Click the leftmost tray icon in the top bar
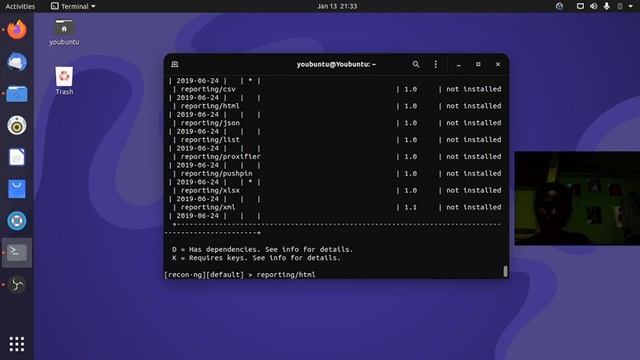The image size is (640, 360). (x=560, y=6)
